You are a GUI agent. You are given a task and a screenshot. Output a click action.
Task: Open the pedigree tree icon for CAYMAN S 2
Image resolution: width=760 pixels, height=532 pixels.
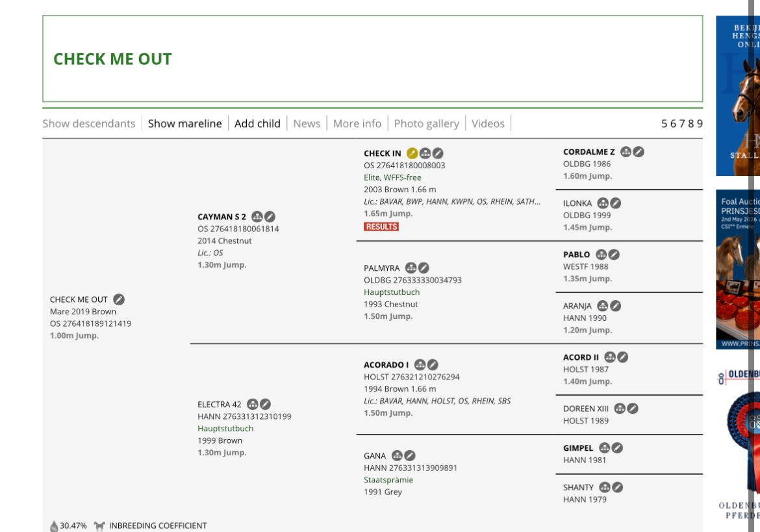(x=257, y=216)
